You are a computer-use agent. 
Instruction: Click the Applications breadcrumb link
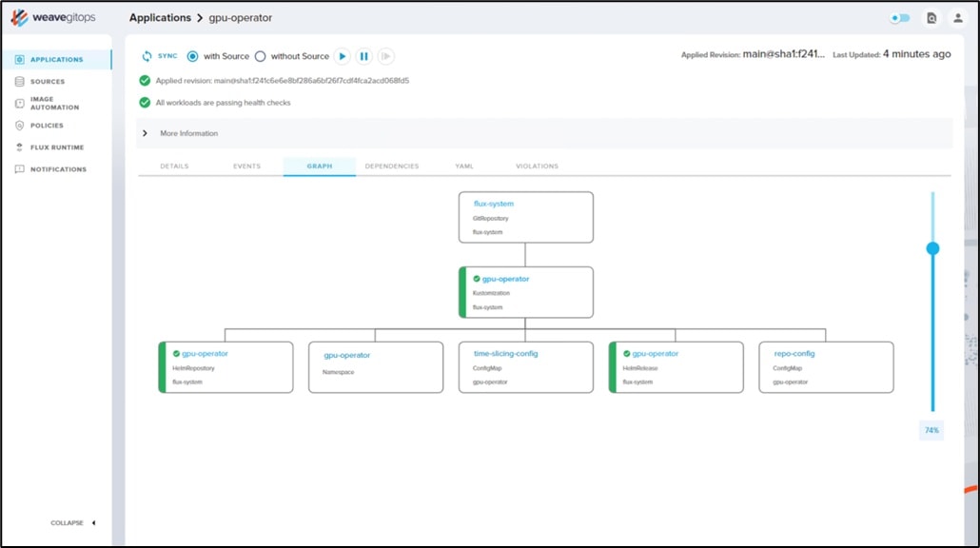160,17
